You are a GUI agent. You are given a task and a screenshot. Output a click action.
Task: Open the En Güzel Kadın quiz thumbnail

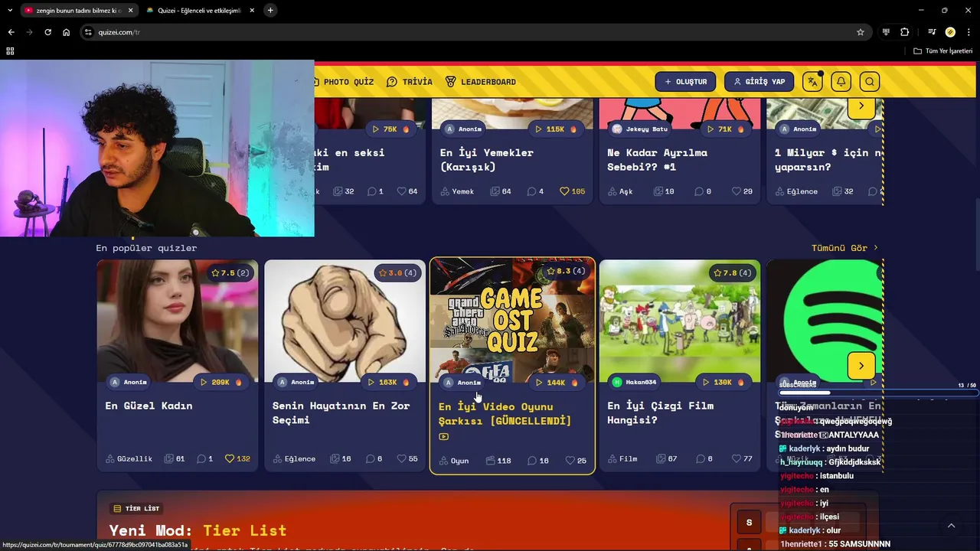[178, 321]
